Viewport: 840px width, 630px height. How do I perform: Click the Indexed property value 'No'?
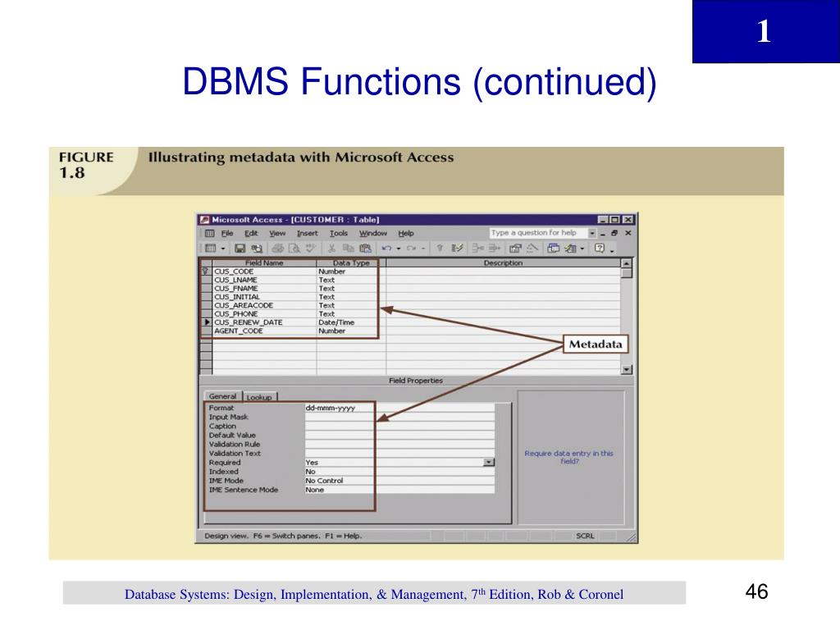399,472
